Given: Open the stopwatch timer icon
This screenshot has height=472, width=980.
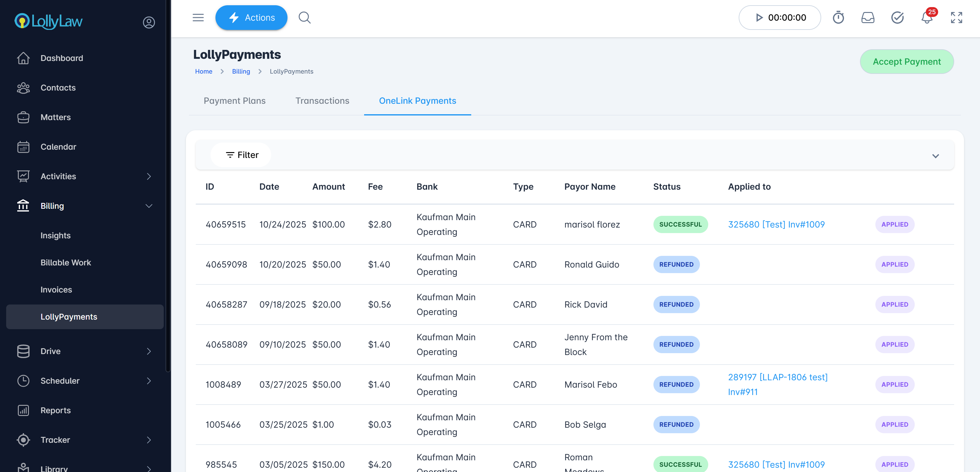Looking at the screenshot, I should (x=838, y=18).
